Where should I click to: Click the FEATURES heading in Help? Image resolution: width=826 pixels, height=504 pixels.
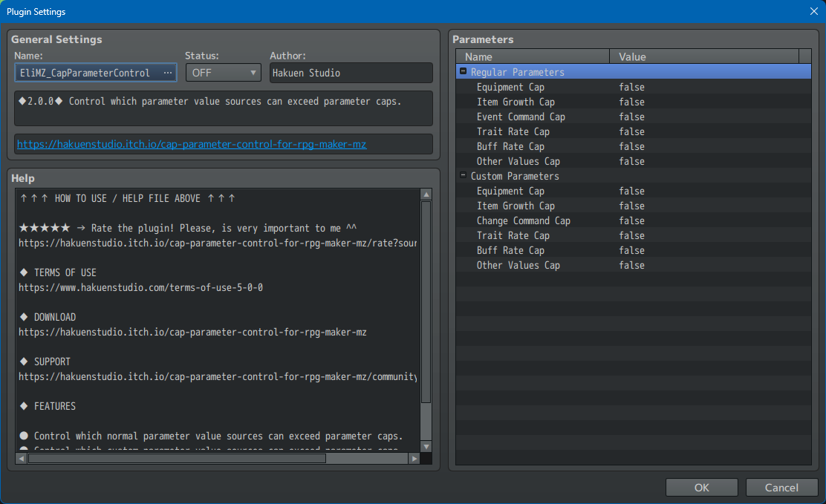point(55,406)
